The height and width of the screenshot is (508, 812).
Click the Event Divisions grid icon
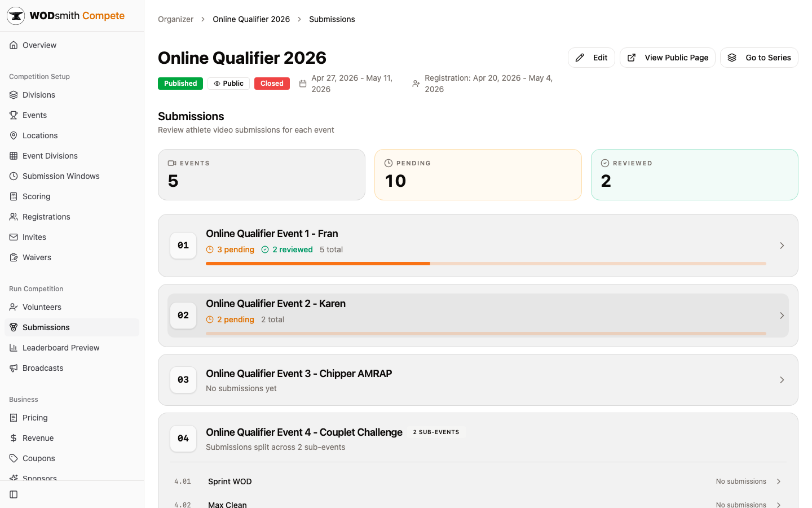(x=14, y=156)
